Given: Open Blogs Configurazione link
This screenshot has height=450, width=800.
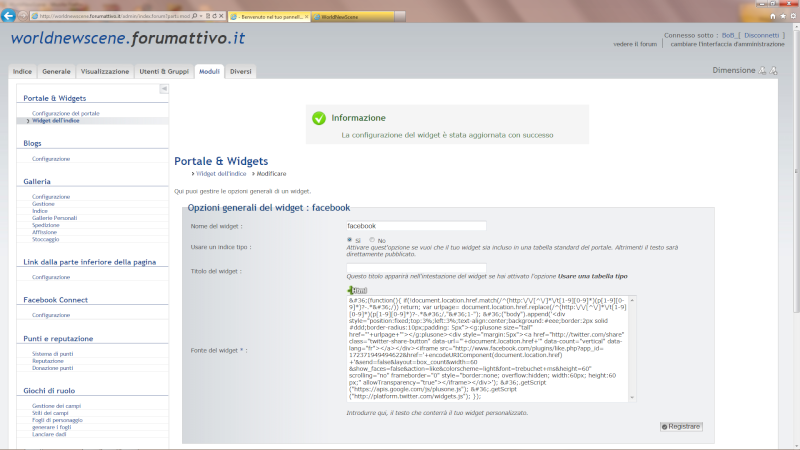Looking at the screenshot, I should (x=51, y=159).
